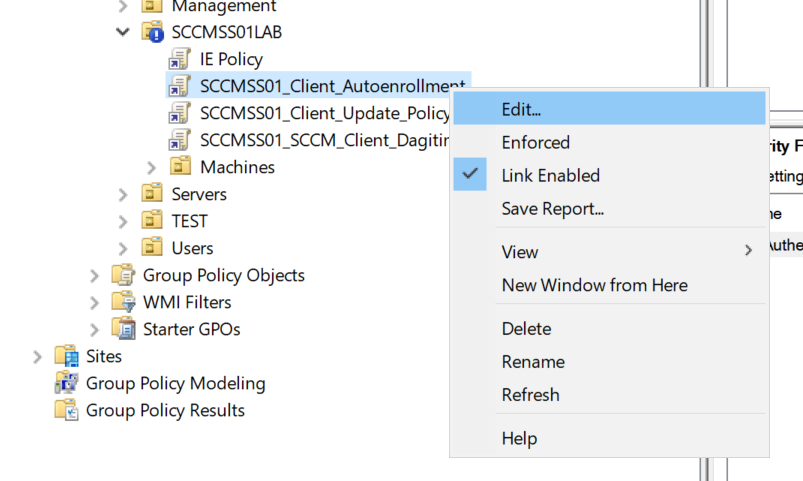Expand the WMI Filters node

click(94, 303)
